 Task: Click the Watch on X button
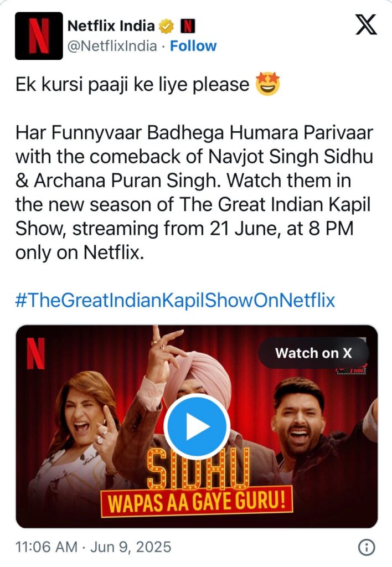[x=313, y=353]
